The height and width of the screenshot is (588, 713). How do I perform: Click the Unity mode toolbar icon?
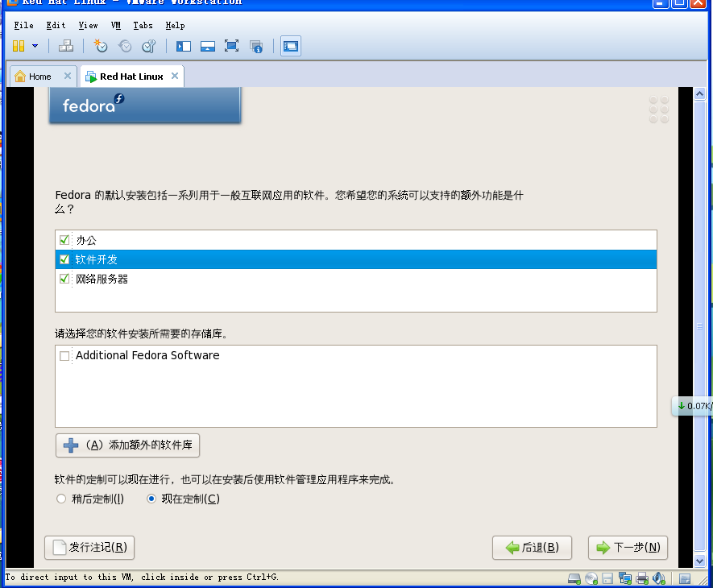pos(256,46)
